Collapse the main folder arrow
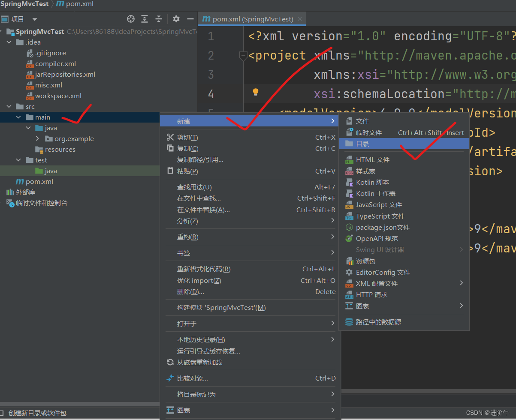Screen dimensions: 516x420 pos(18,117)
